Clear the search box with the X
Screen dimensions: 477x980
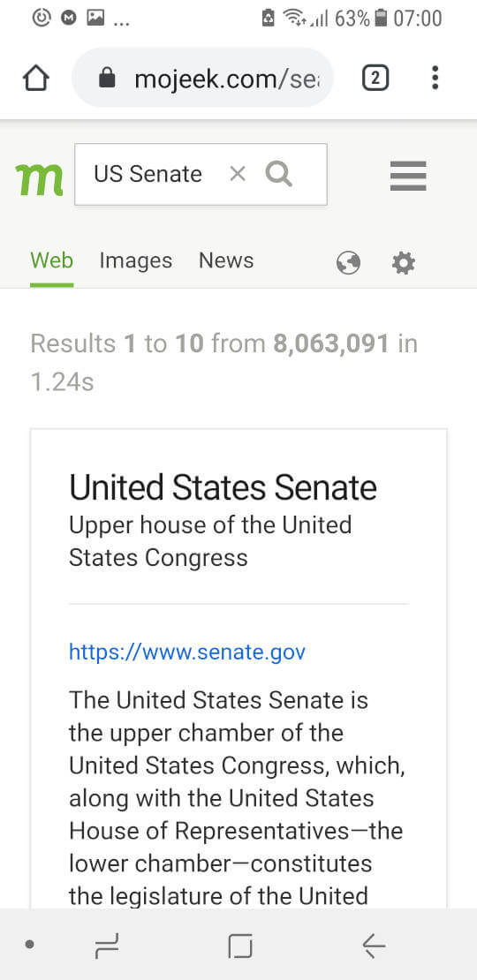click(x=238, y=174)
